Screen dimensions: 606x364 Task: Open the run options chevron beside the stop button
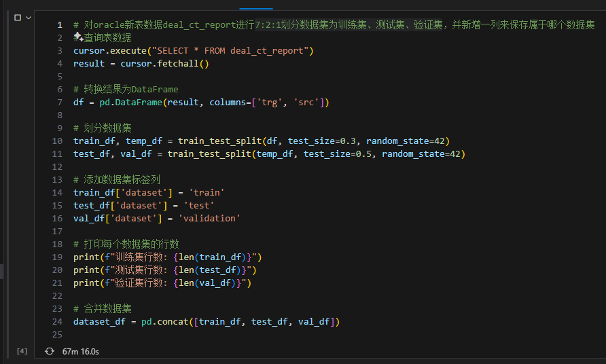tap(29, 18)
